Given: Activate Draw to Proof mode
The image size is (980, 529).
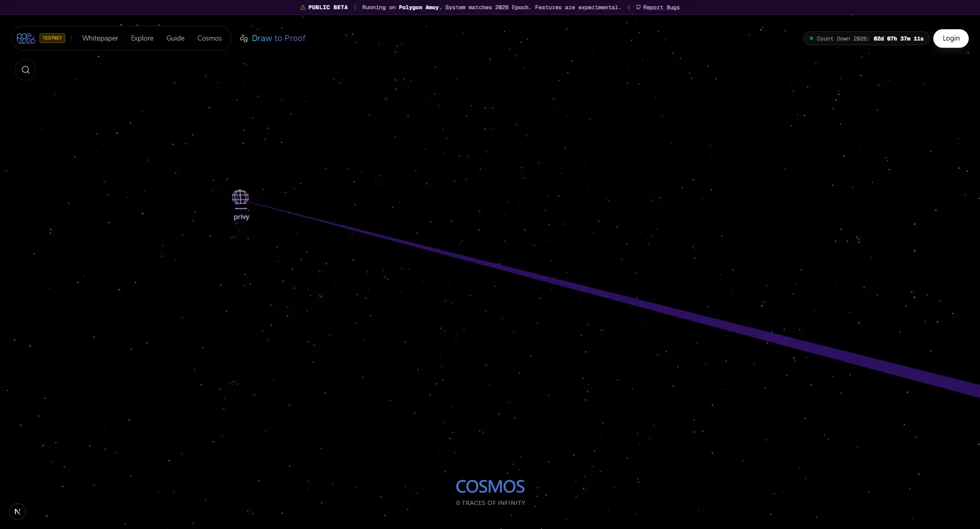Looking at the screenshot, I should pyautogui.click(x=279, y=38).
